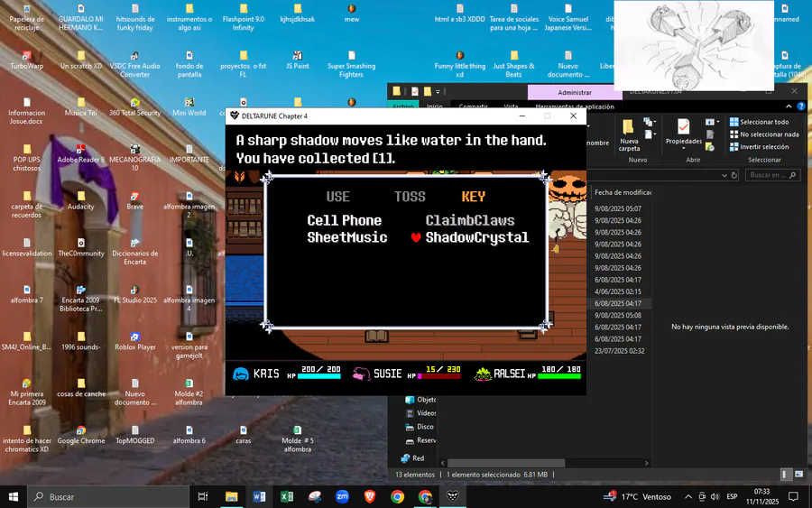Refresh the Explorer address bar
Screen dimensions: 812x508
734,175
